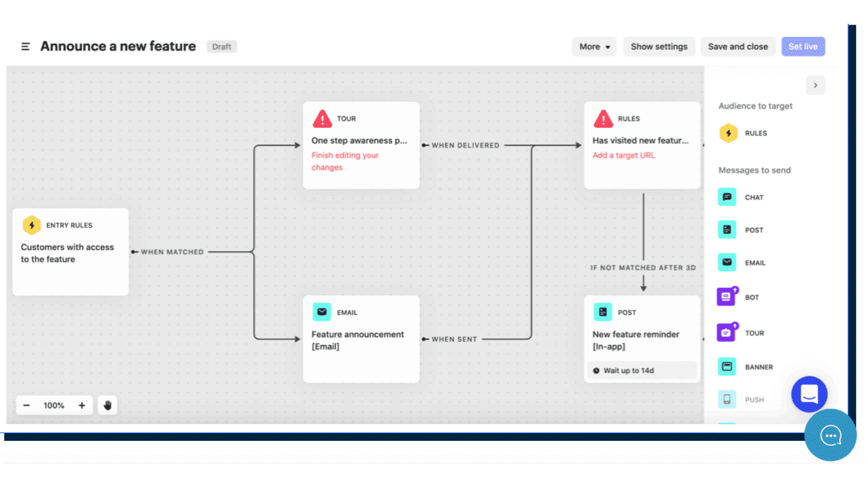Image resolution: width=868 pixels, height=488 pixels.
Task: Open the Intercom messenger launcher
Action: pos(809,394)
